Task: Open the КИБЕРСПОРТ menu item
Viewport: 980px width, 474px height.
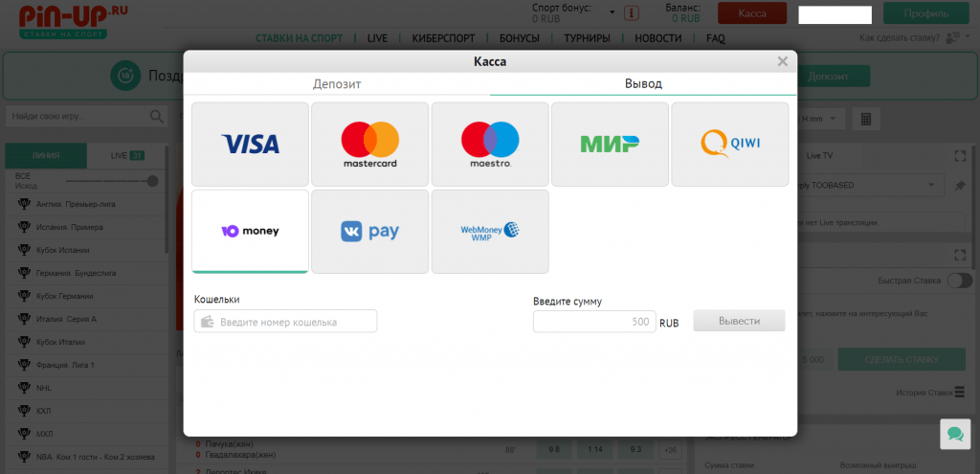Action: point(443,38)
